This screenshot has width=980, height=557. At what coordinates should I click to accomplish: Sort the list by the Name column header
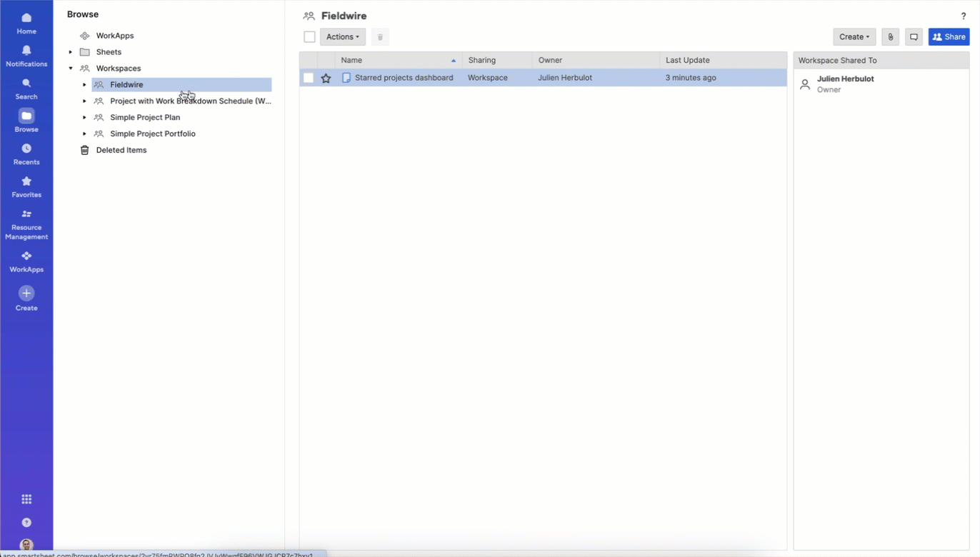pyautogui.click(x=351, y=60)
